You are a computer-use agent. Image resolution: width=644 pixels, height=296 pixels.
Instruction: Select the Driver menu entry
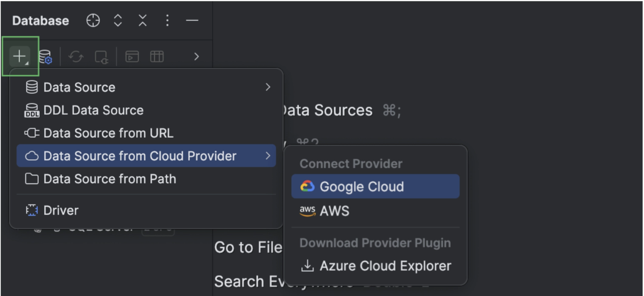pos(61,210)
